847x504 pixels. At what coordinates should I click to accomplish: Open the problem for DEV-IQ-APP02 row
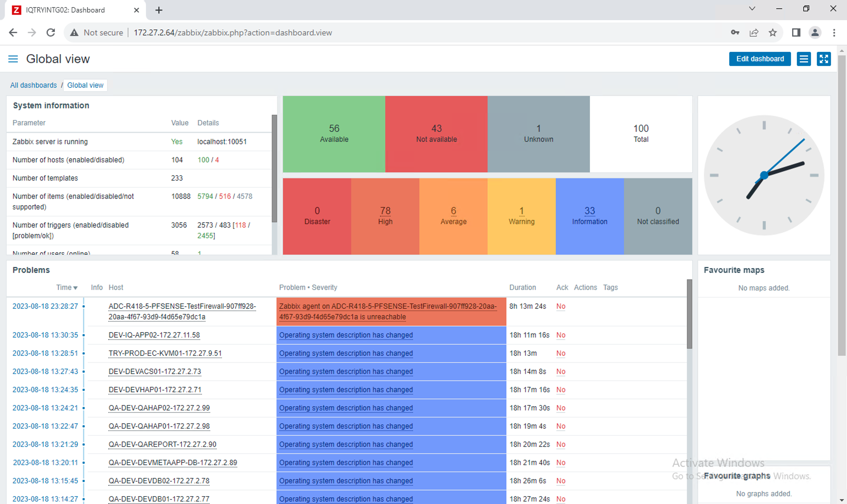[346, 335]
